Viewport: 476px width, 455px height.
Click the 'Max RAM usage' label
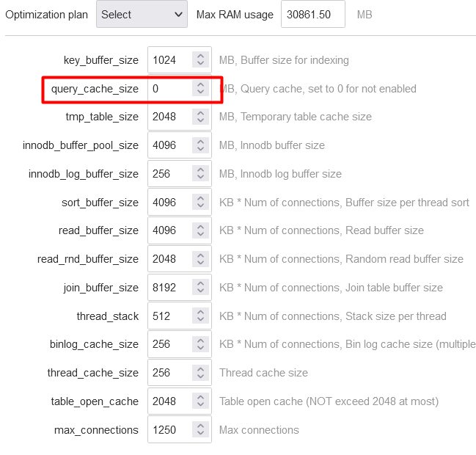(x=235, y=15)
